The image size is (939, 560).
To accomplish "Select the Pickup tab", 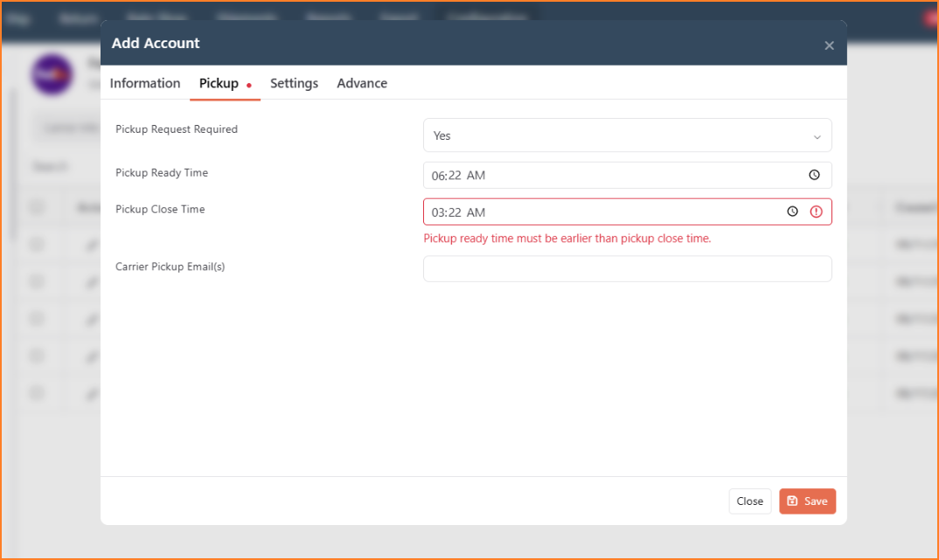I will 225,83.
